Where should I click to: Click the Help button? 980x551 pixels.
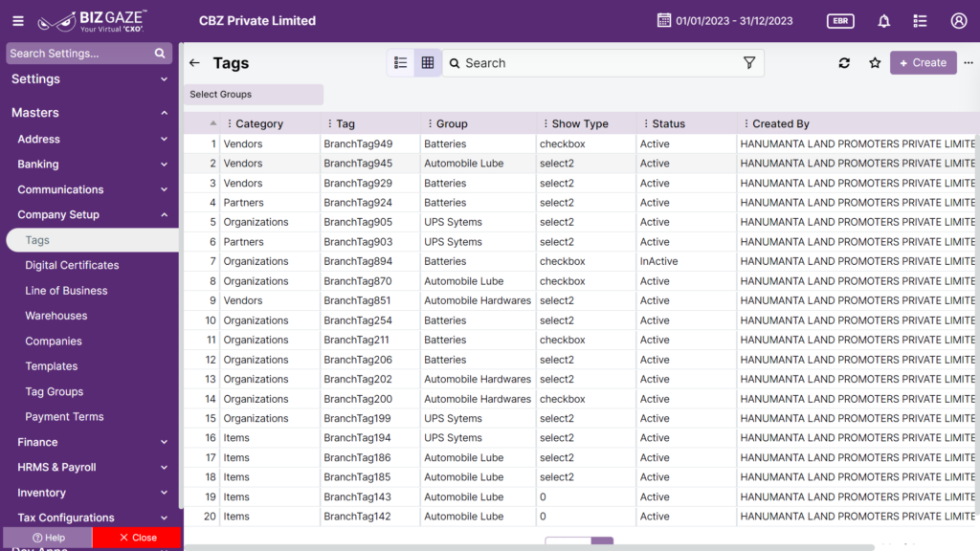(x=48, y=538)
